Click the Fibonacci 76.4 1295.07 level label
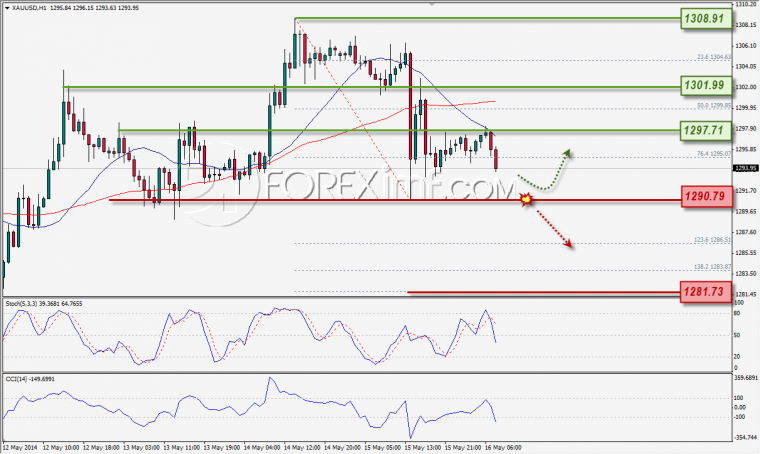 [713, 154]
